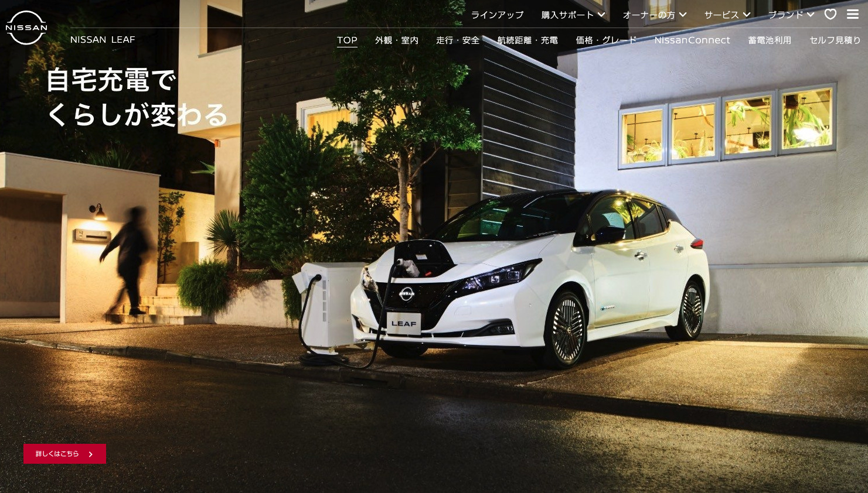Open the ラインアップ menu item
The width and height of the screenshot is (868, 493).
[x=497, y=15]
